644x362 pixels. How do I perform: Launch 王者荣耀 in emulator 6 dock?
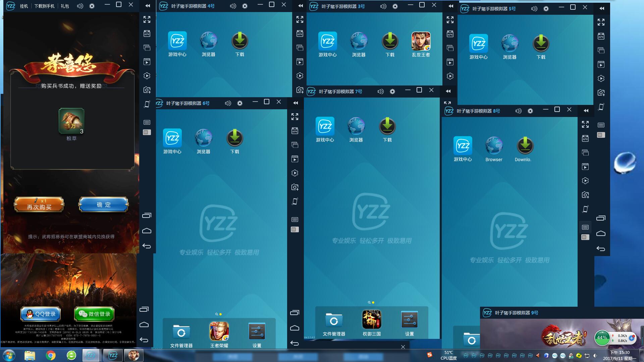tap(219, 331)
